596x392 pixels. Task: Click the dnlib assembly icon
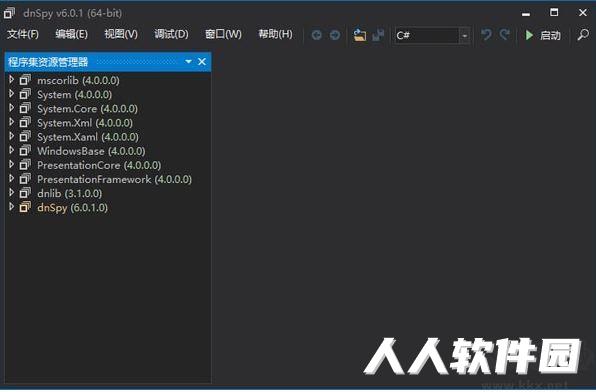25,193
